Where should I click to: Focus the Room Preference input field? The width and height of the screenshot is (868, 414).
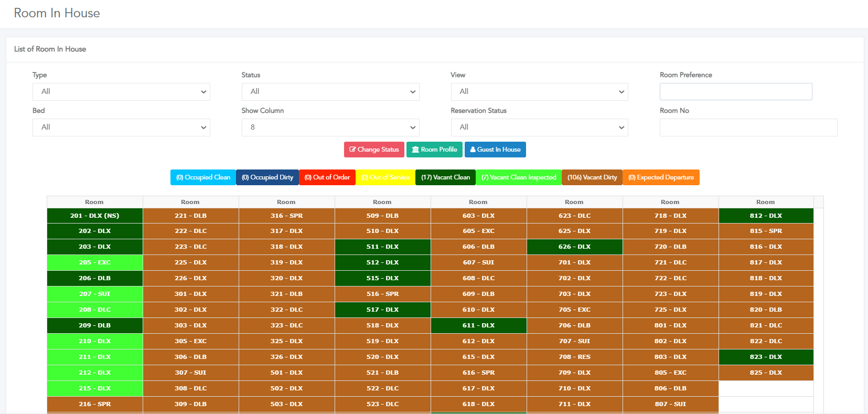[736, 92]
